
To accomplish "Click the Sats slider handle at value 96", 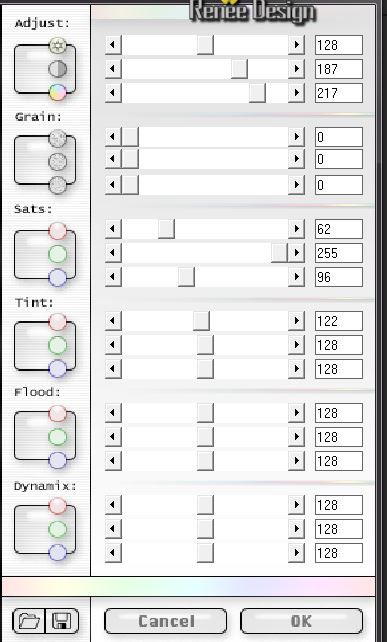I will click(x=186, y=277).
